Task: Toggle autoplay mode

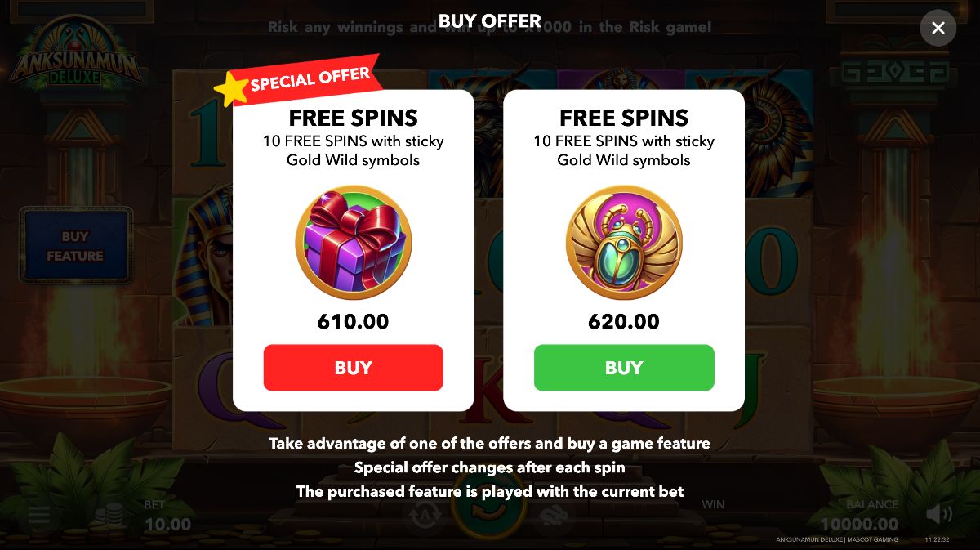Action: [424, 515]
